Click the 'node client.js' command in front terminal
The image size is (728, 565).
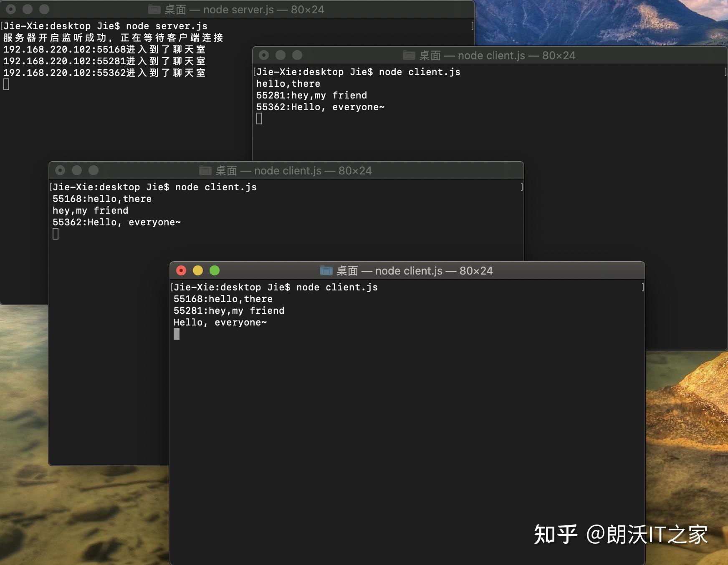tap(337, 287)
